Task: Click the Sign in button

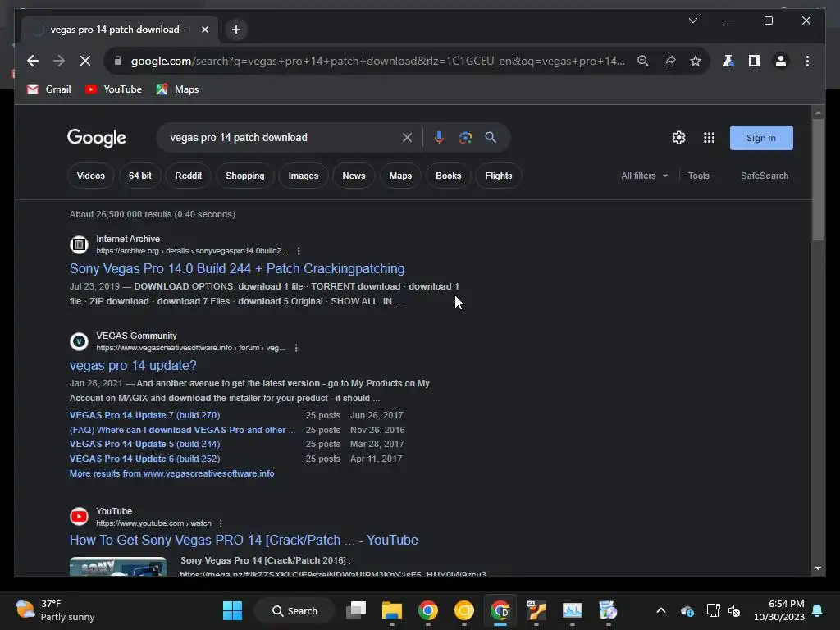Action: pos(761,138)
